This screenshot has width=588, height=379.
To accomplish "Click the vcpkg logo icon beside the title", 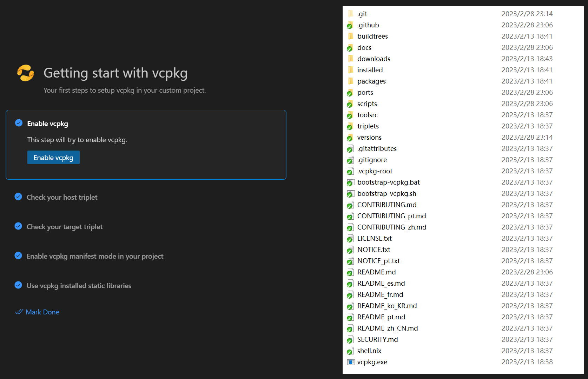I will (x=26, y=73).
